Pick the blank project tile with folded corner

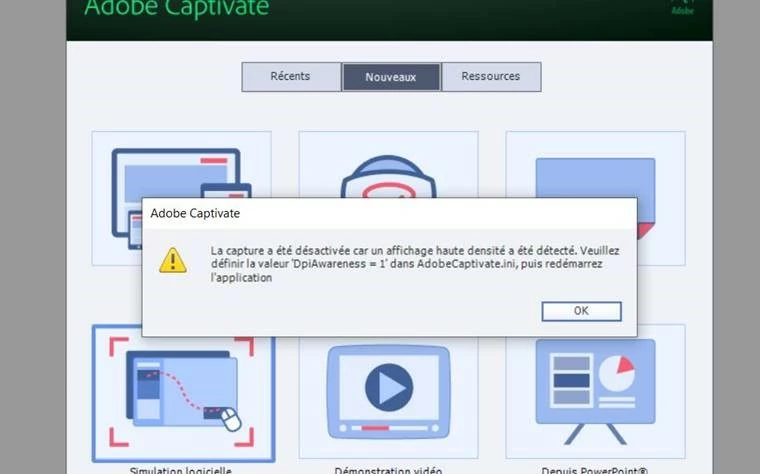[595, 165]
